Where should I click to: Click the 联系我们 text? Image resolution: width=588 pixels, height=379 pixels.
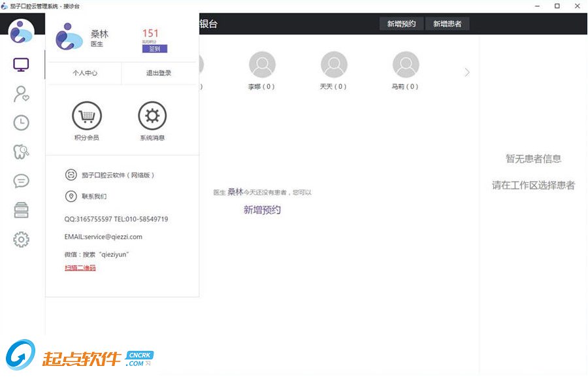click(94, 196)
